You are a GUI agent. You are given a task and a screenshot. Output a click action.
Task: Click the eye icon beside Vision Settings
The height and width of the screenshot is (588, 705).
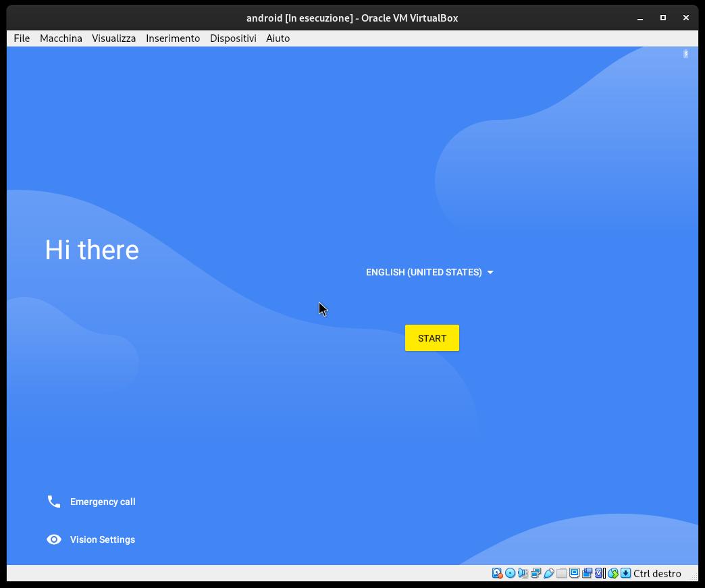tap(54, 539)
